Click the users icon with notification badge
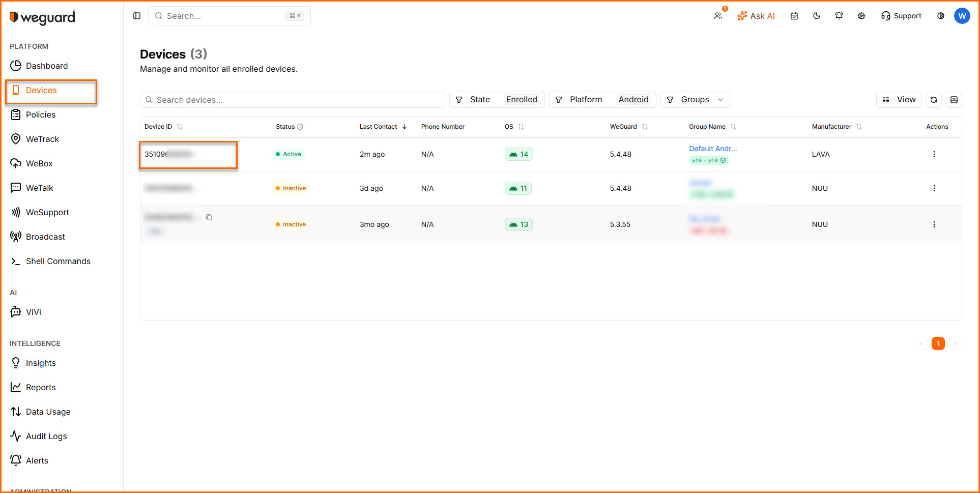The image size is (980, 493). coord(718,16)
